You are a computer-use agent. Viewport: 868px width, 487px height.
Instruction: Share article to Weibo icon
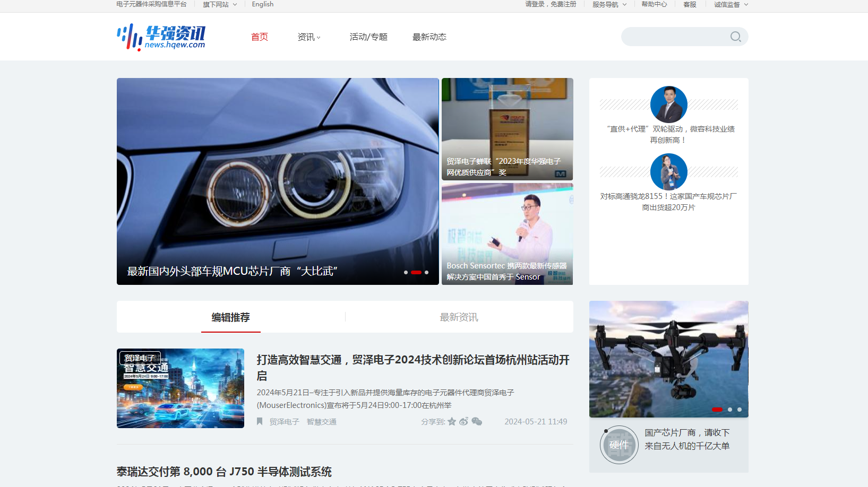464,421
